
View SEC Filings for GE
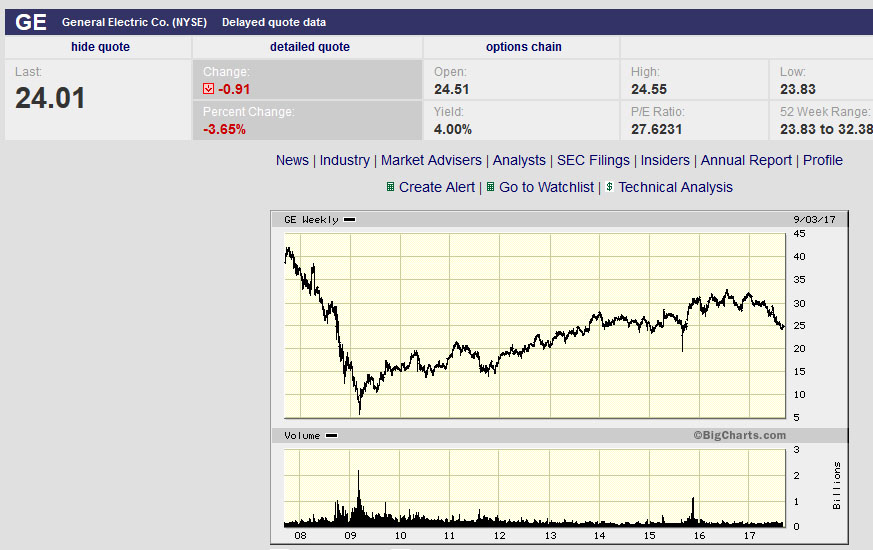click(x=593, y=160)
